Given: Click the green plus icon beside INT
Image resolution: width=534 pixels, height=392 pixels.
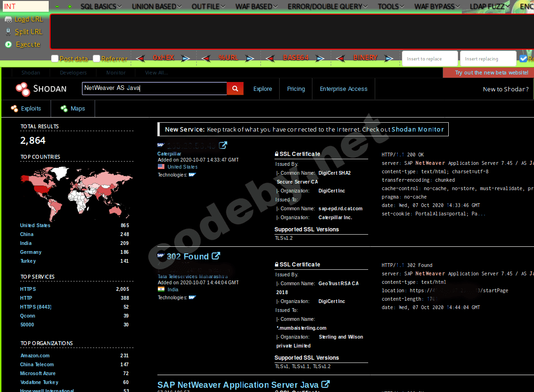Looking at the screenshot, I should (x=69, y=7).
